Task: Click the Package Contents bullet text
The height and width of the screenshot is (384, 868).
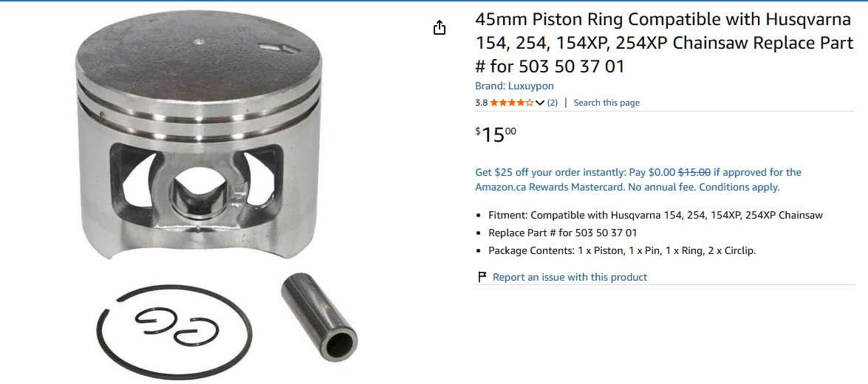Action: [x=622, y=250]
